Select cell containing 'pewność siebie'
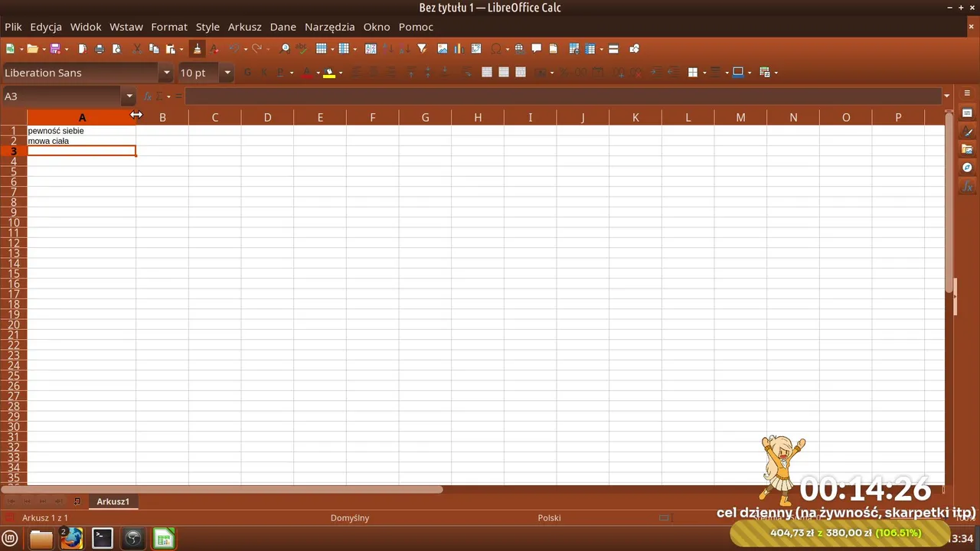 [82, 131]
